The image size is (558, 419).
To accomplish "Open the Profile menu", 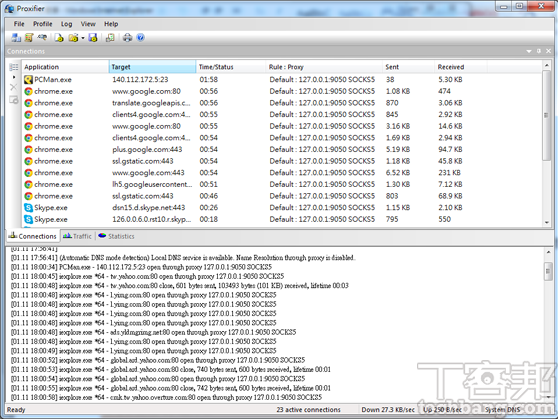I will coord(43,24).
